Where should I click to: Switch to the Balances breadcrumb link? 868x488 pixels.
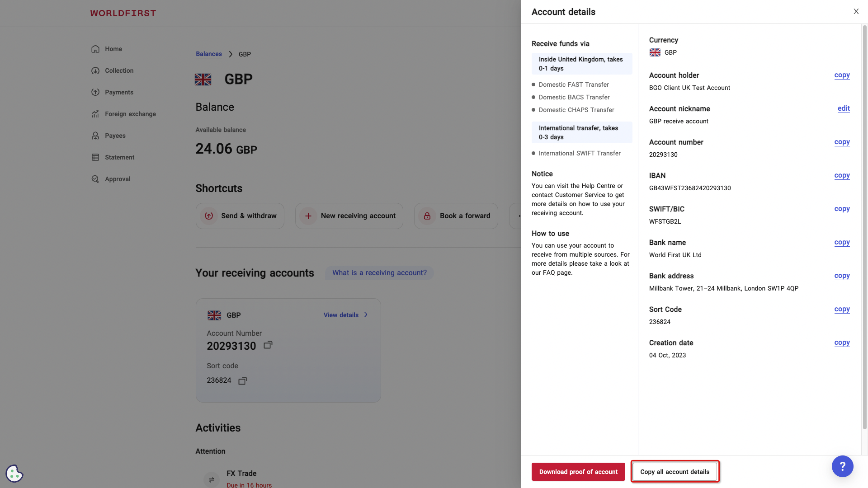pos(208,54)
